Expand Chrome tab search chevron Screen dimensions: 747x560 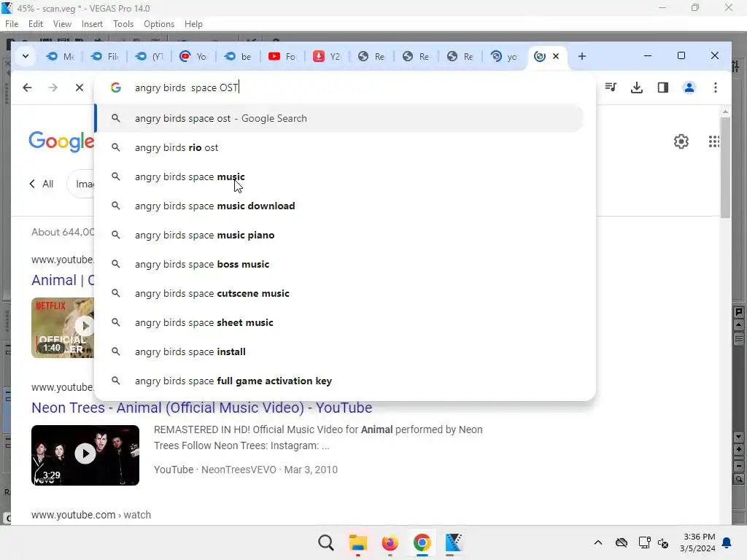tap(26, 56)
